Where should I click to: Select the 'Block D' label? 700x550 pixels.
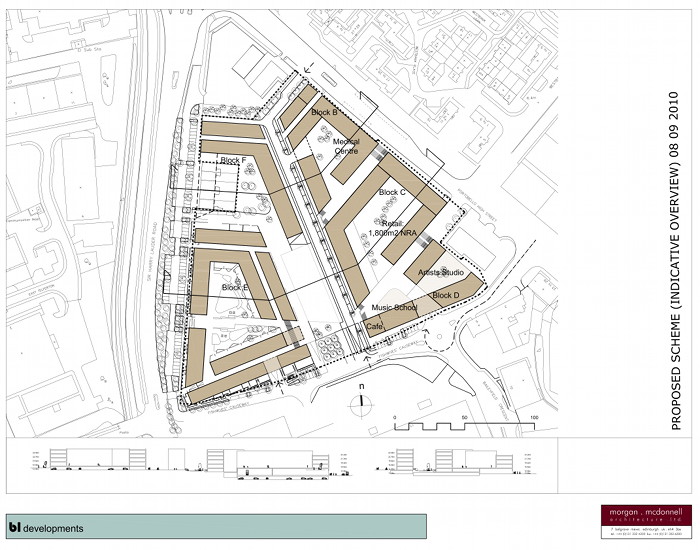pyautogui.click(x=446, y=296)
